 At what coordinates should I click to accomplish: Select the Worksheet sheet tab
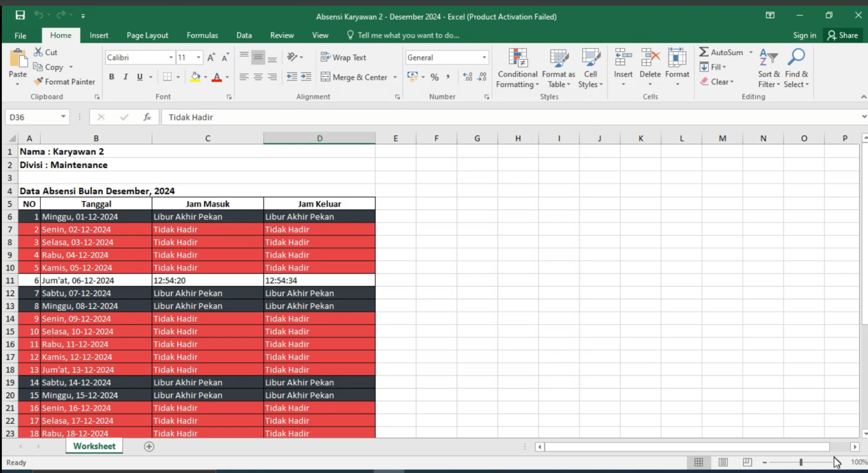tap(94, 446)
